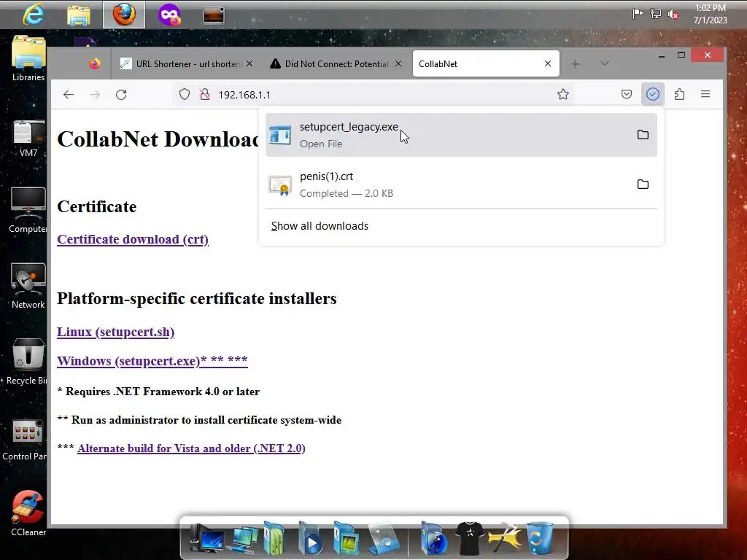
Task: Launch Internet Explorer from the top bar
Action: pos(34,15)
